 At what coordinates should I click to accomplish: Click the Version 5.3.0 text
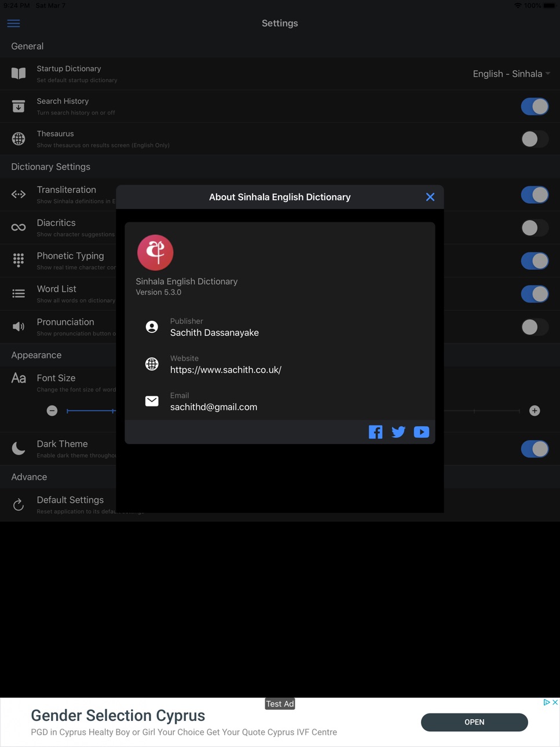pyautogui.click(x=159, y=292)
